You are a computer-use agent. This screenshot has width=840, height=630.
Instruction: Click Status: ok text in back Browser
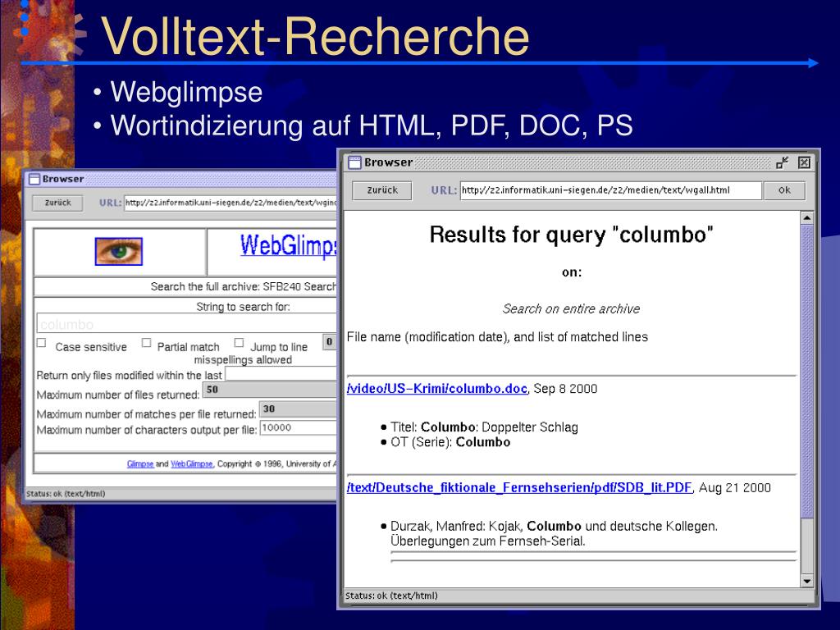pyautogui.click(x=66, y=494)
